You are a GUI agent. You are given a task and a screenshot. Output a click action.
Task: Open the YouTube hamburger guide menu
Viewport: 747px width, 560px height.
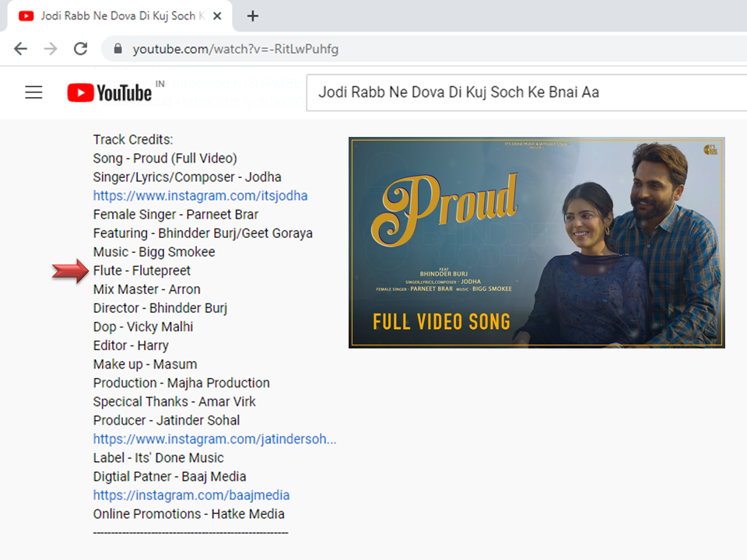(33, 93)
